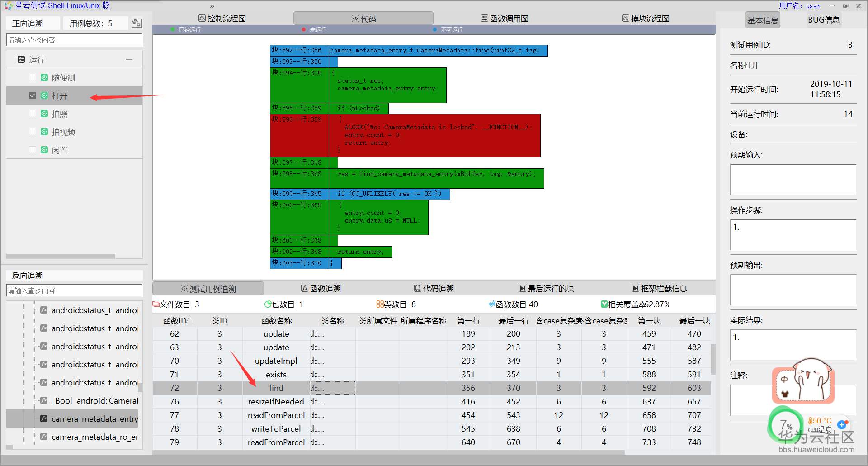Click the green icon next to 闲置

tap(44, 150)
